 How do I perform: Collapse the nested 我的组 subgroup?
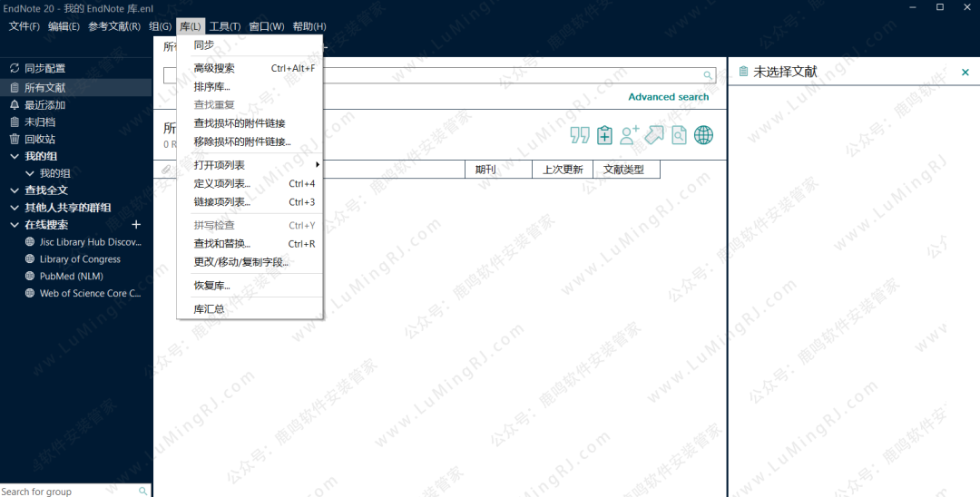click(x=29, y=173)
